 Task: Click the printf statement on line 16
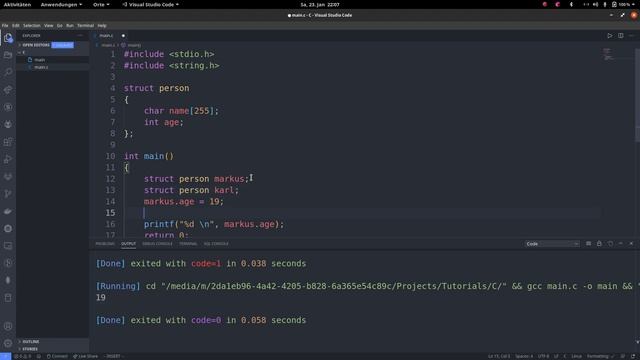pyautogui.click(x=213, y=224)
